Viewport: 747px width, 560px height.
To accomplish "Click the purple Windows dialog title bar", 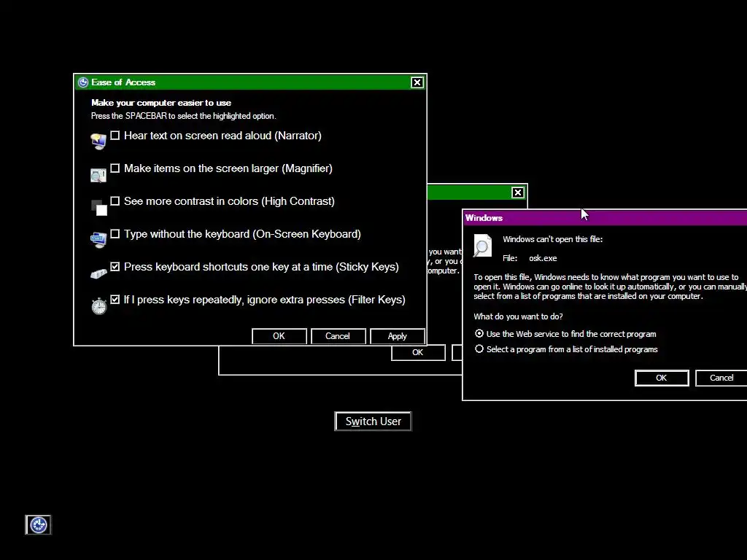I will coord(605,218).
